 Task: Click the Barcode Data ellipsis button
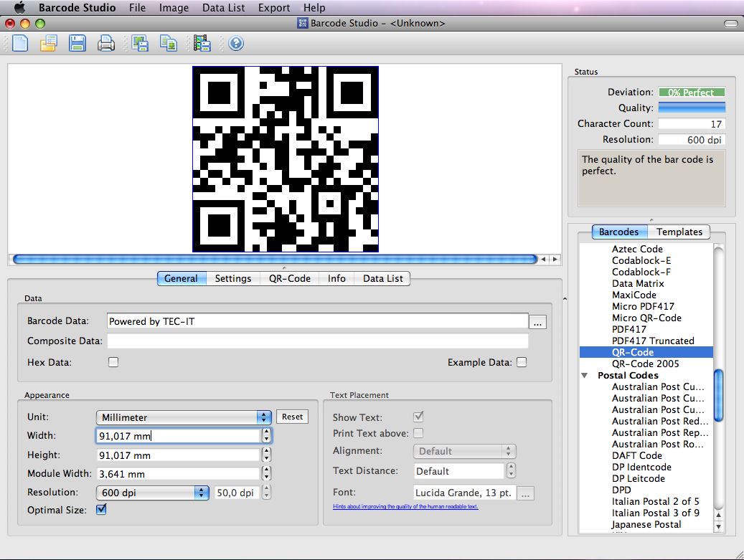click(537, 321)
